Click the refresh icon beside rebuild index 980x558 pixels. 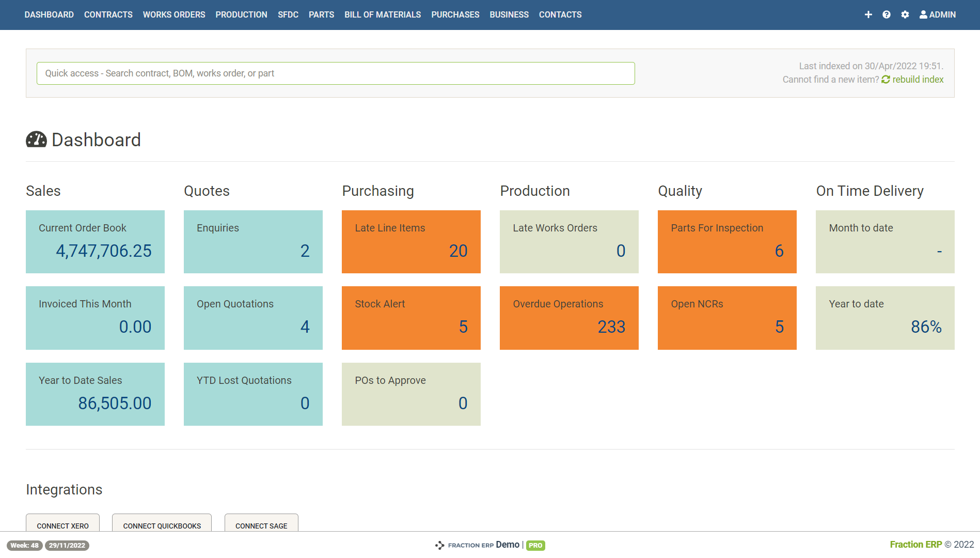[x=885, y=79]
